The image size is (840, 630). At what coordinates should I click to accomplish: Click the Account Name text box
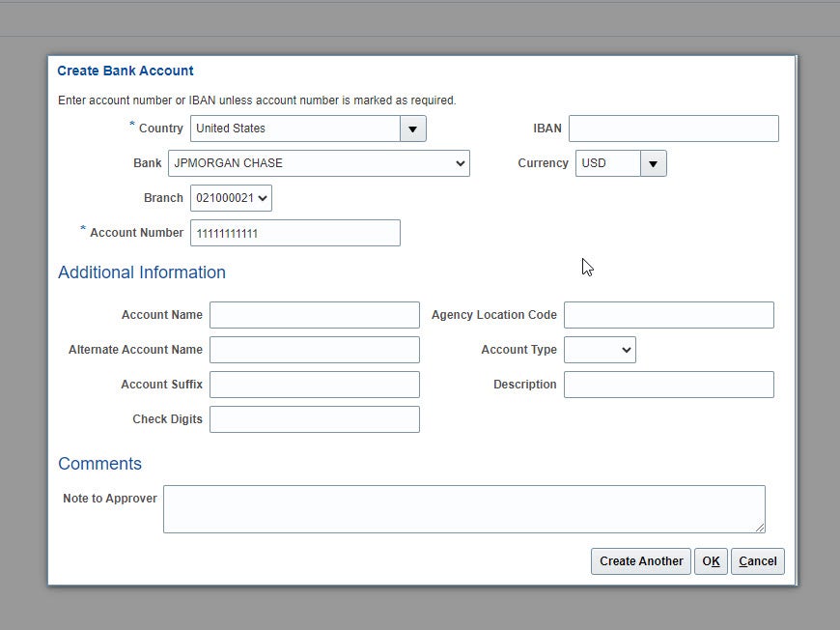click(x=314, y=314)
